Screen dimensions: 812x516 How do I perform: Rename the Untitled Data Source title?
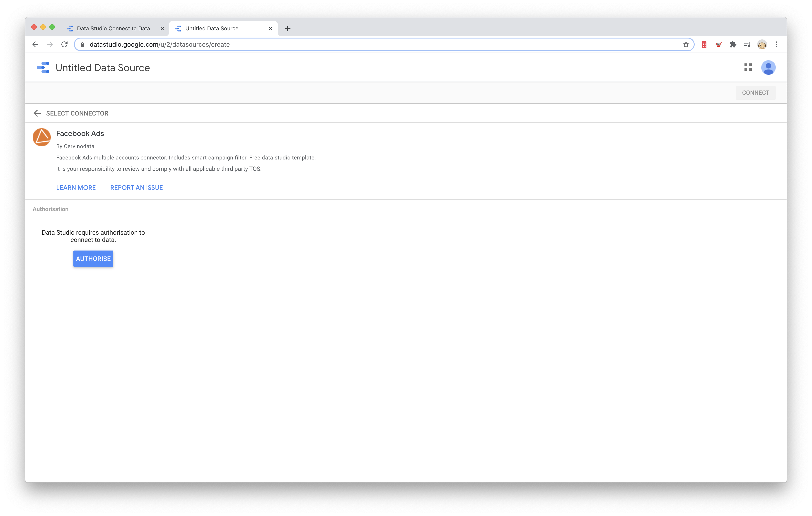(102, 68)
